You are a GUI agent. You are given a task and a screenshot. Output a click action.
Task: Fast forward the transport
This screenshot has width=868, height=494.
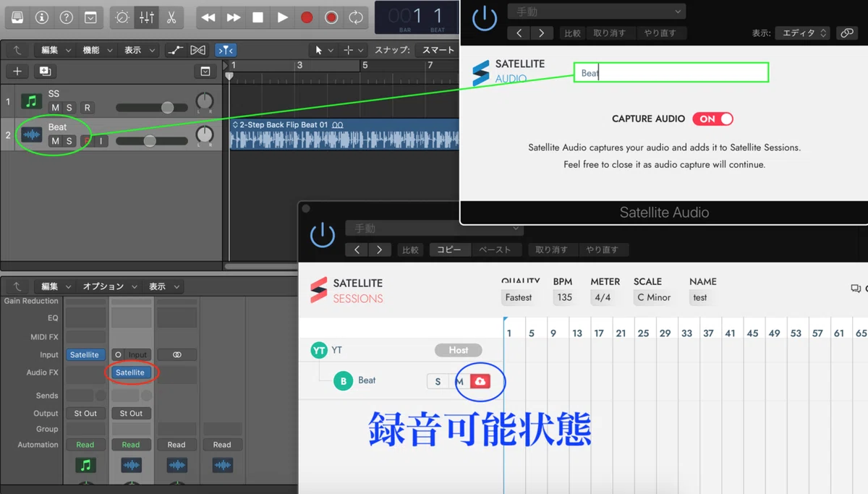233,17
